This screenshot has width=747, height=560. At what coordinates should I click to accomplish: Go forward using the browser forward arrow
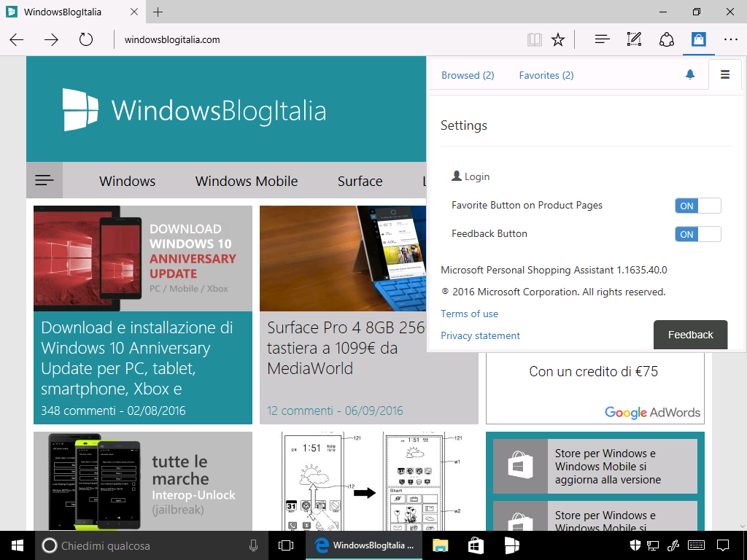[51, 39]
